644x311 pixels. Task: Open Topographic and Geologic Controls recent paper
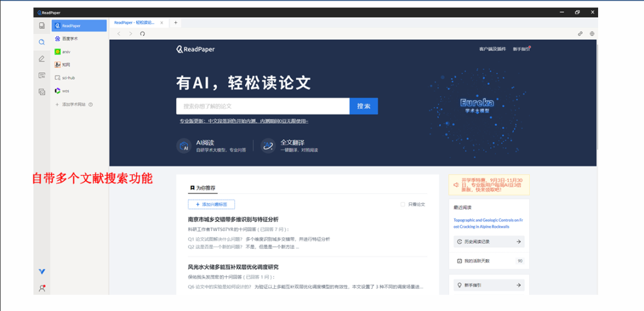(x=488, y=223)
